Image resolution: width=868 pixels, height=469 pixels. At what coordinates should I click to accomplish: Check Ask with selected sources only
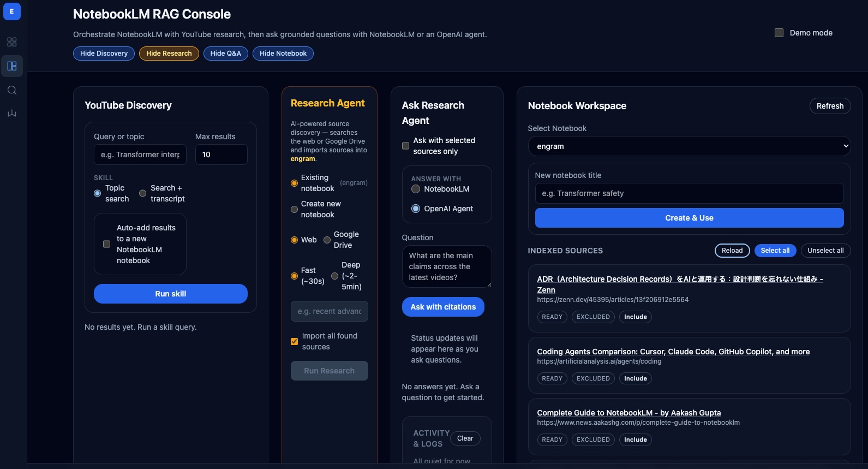405,146
